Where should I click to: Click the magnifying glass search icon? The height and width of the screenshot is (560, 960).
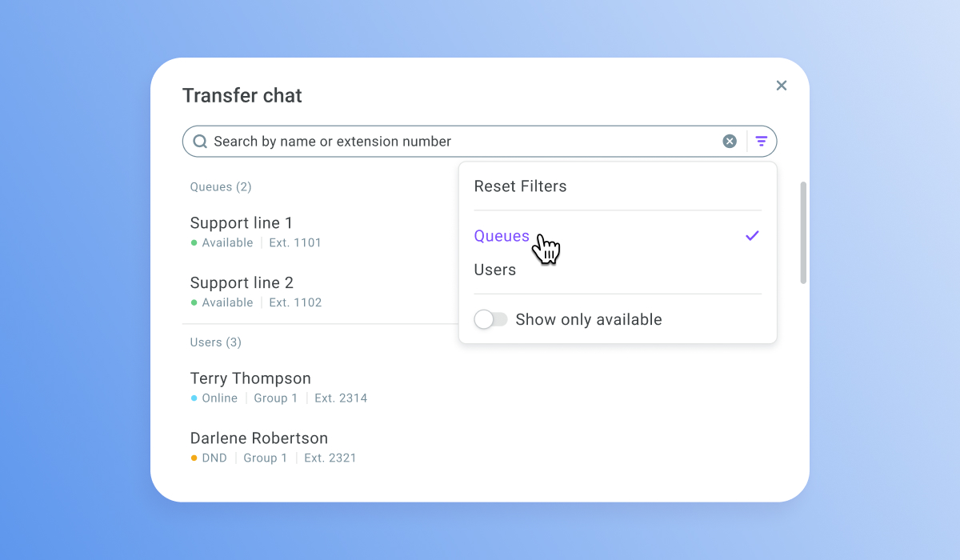coord(200,142)
